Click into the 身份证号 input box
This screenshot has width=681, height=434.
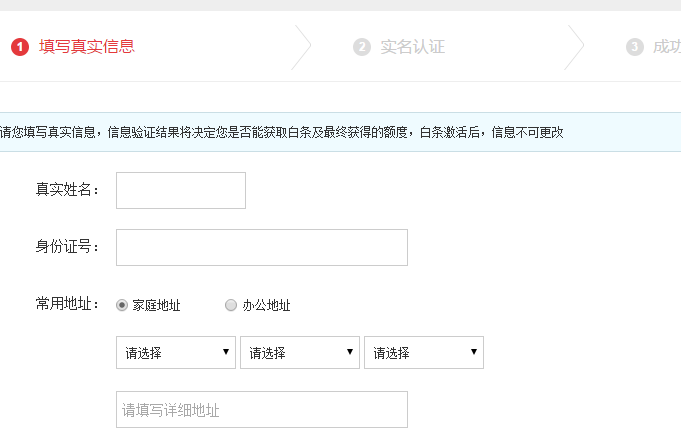click(262, 247)
